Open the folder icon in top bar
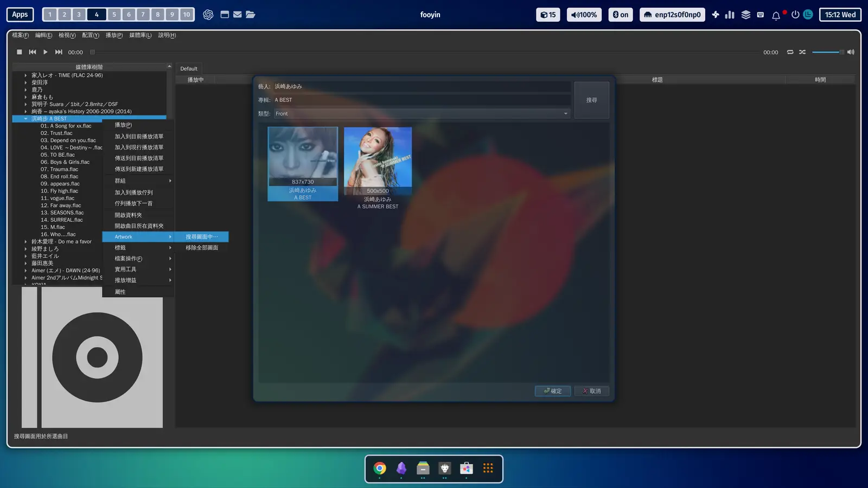 pyautogui.click(x=251, y=15)
